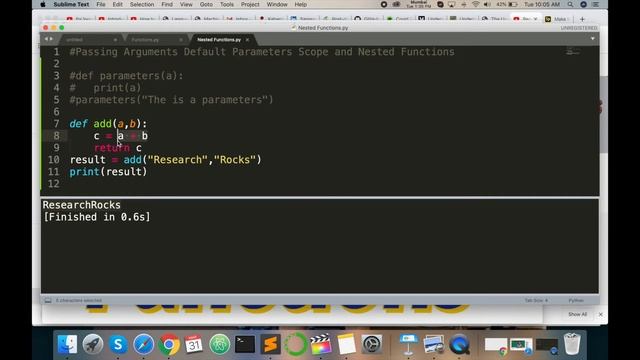Image resolution: width=640 pixels, height=360 pixels.
Task: Close the untitled tab
Action: pyautogui.click(x=116, y=40)
